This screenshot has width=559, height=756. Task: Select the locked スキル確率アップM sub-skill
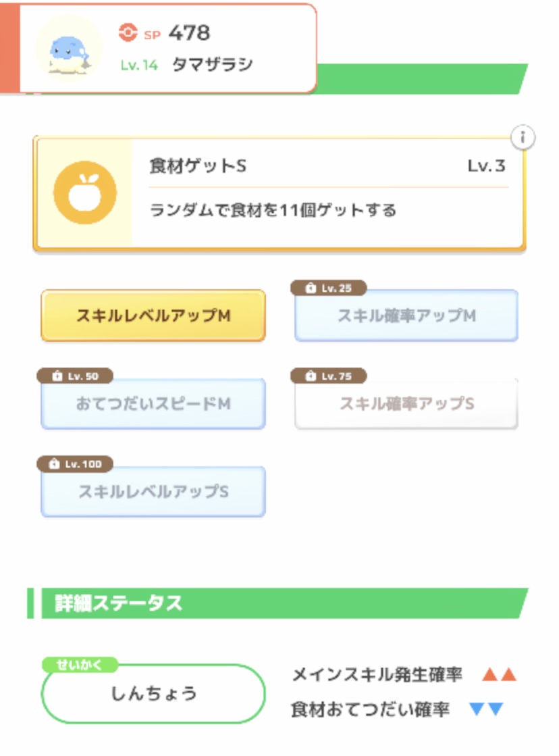(406, 316)
